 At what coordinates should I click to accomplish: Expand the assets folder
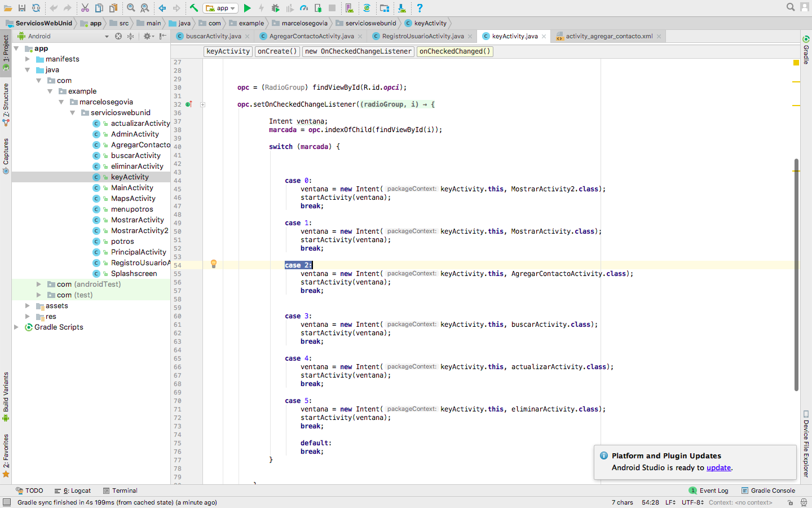pos(27,306)
